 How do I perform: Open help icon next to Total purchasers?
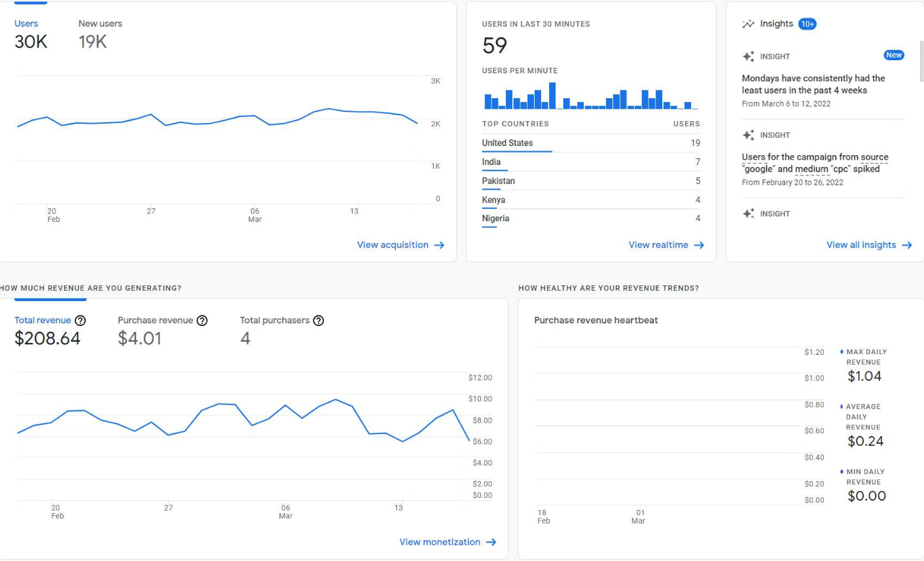[x=318, y=321]
